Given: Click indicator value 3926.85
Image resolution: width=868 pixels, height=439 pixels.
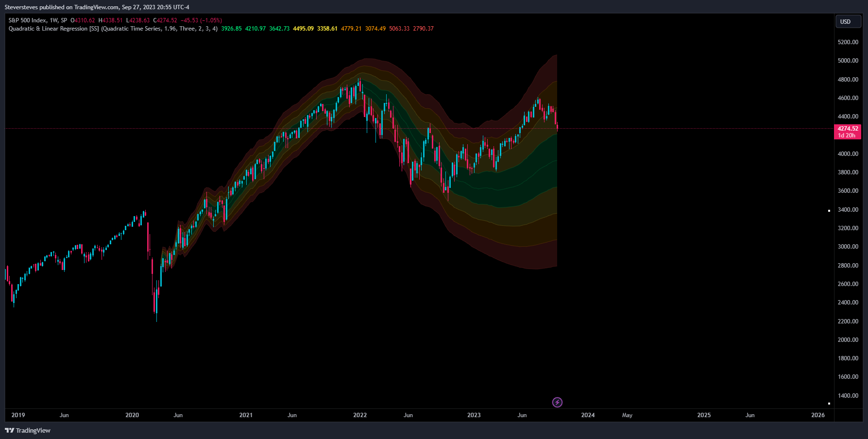Looking at the screenshot, I should point(231,29).
